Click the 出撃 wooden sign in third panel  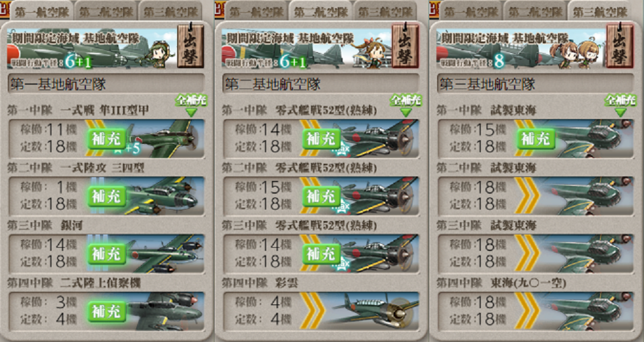click(x=620, y=46)
